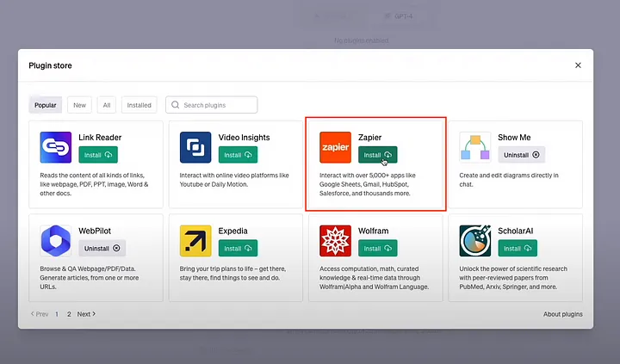Viewport: 620px width, 364px height.
Task: Go to page 2
Action: 69,314
